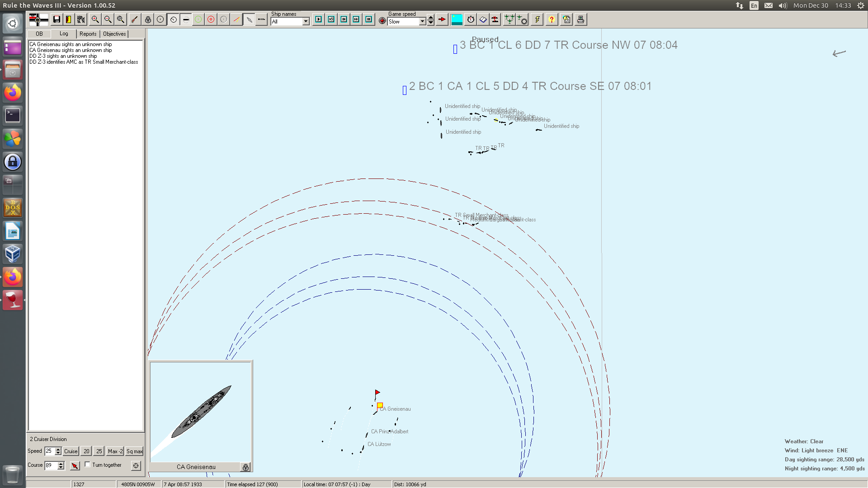Open preferences gears icon in toolbar
This screenshot has height=488, width=868.
coord(81,19)
